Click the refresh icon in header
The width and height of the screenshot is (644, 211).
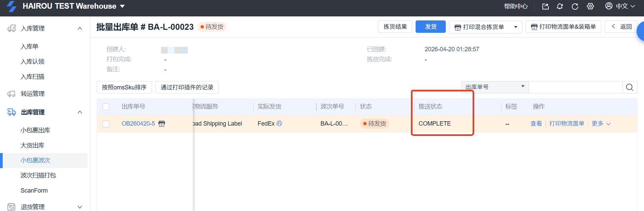pyautogui.click(x=575, y=6)
